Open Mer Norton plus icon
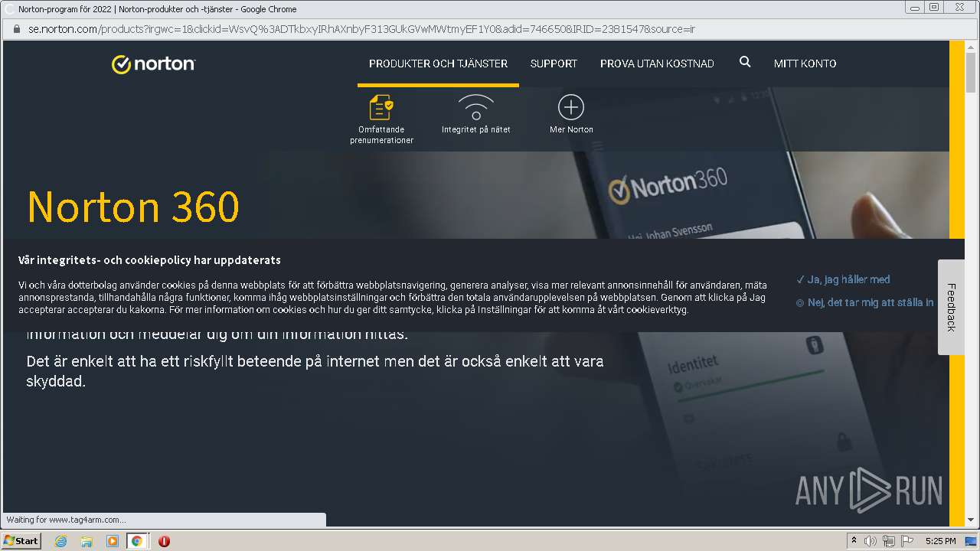Image resolution: width=980 pixels, height=551 pixels. 571,108
